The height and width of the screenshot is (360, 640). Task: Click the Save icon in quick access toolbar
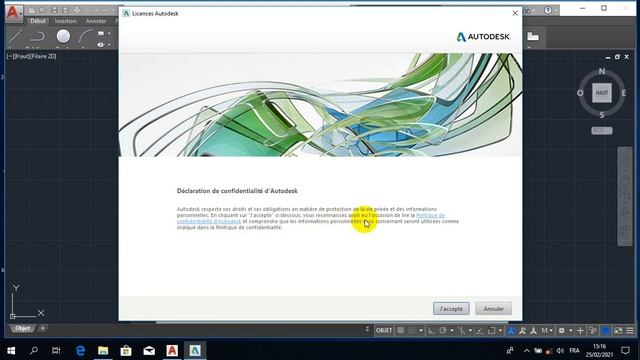coord(54,10)
